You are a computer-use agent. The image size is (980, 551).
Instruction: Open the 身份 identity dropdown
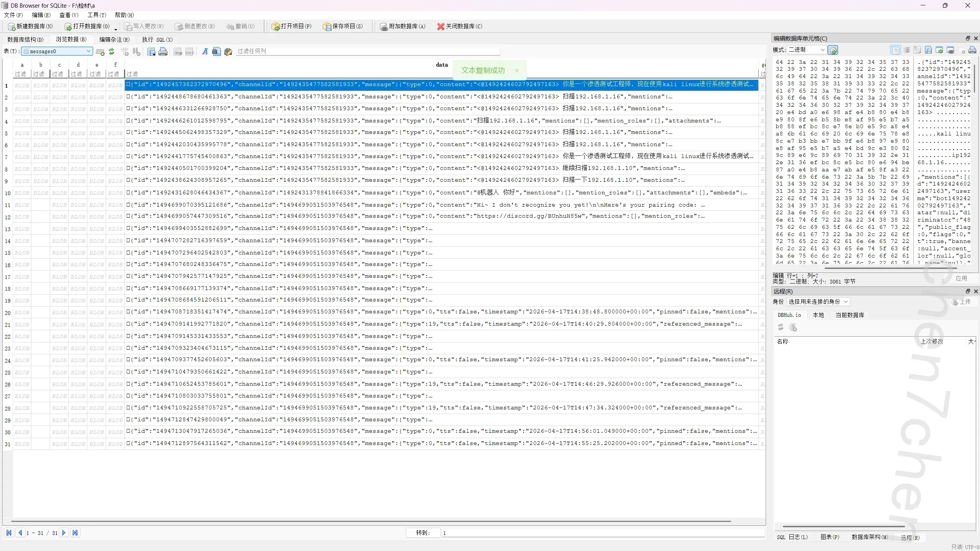[818, 302]
